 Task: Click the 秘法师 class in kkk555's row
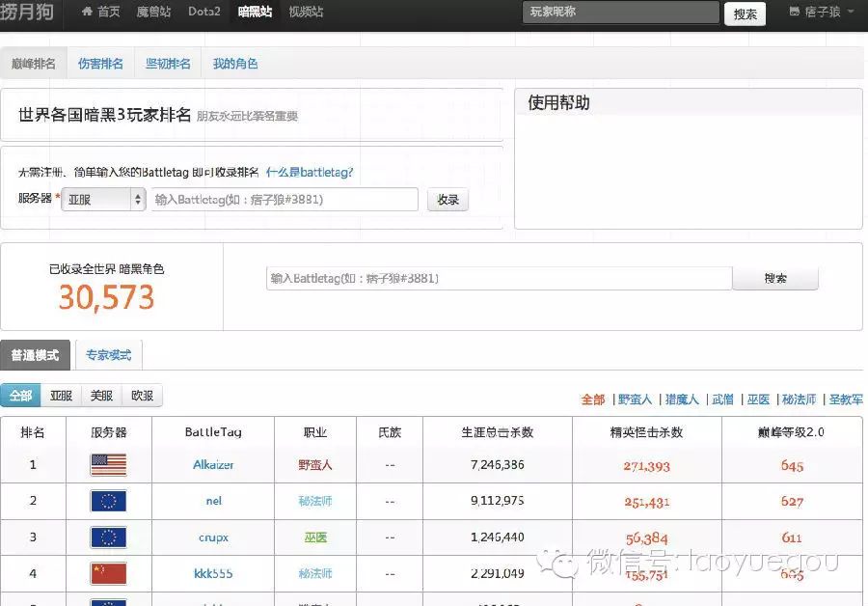click(x=315, y=573)
